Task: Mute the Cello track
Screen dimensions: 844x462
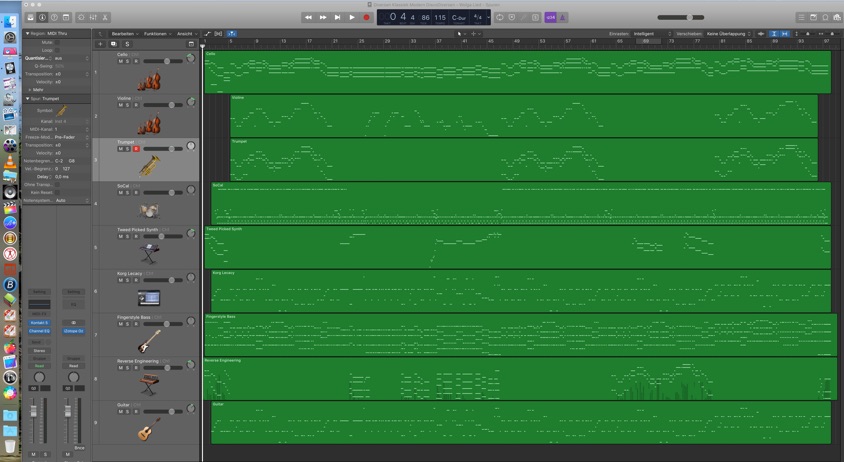Action: [121, 61]
